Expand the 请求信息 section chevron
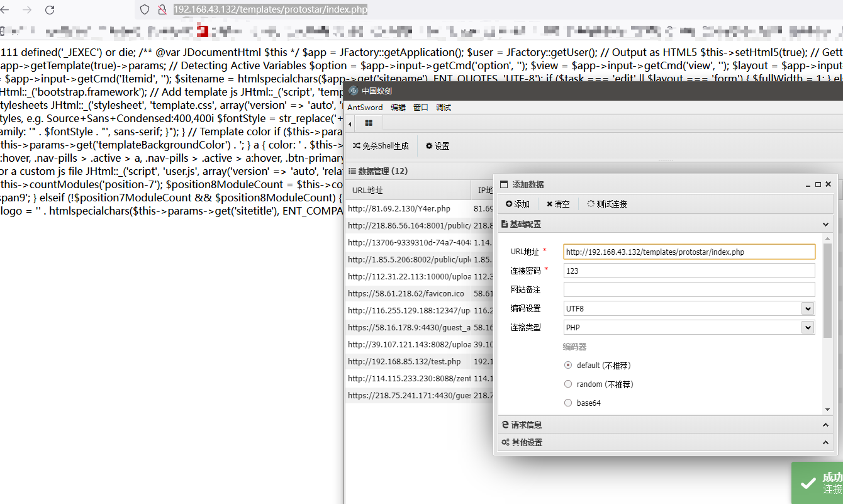 click(826, 425)
